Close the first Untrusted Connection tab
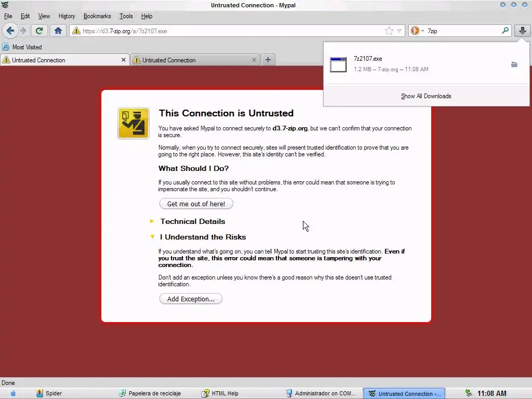 coord(124,60)
